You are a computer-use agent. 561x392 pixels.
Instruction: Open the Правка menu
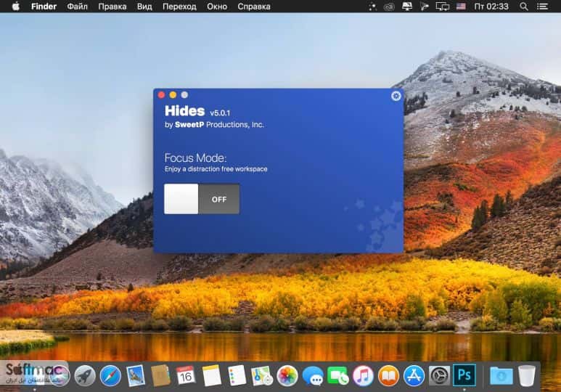coord(112,7)
